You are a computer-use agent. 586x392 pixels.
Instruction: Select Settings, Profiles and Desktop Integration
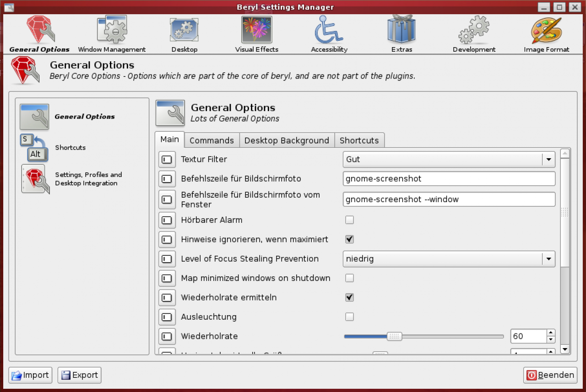pos(71,179)
